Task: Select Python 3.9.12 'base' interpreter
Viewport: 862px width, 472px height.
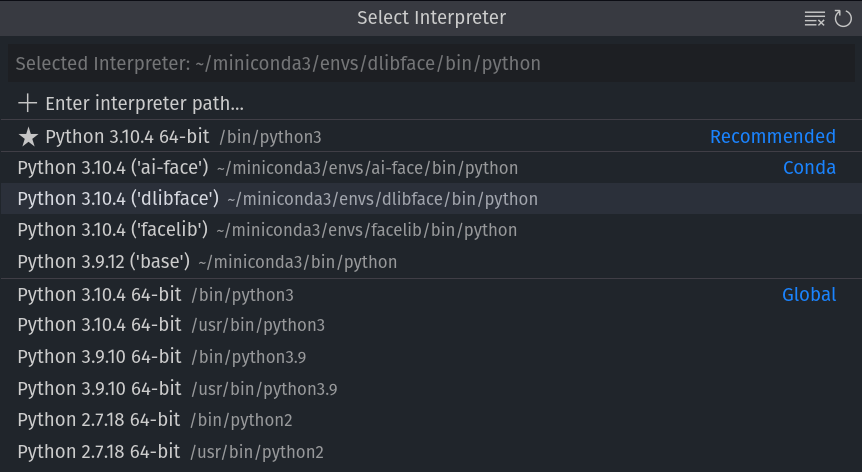Action: pos(207,262)
